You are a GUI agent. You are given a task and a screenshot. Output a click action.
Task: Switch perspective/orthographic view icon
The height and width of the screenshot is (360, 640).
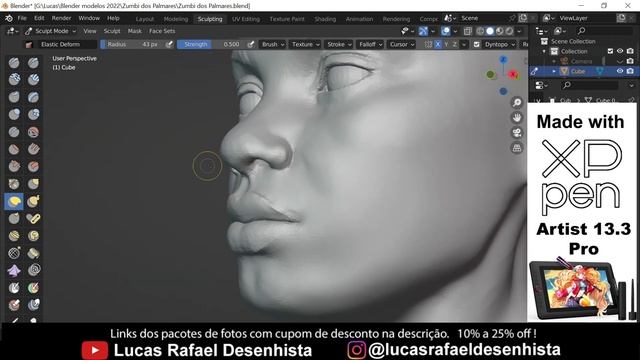coord(517,148)
